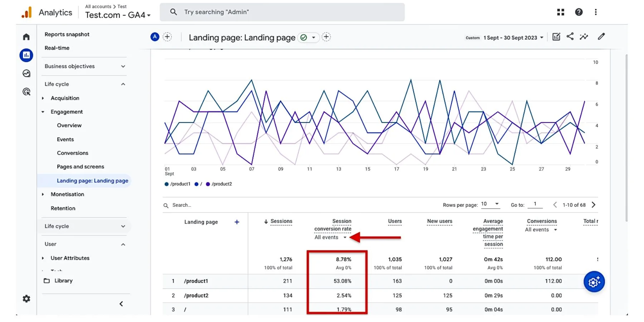644x322 pixels.
Task: Expand the 'All events' dropdown under Session conversion rate
Action: (x=330, y=237)
